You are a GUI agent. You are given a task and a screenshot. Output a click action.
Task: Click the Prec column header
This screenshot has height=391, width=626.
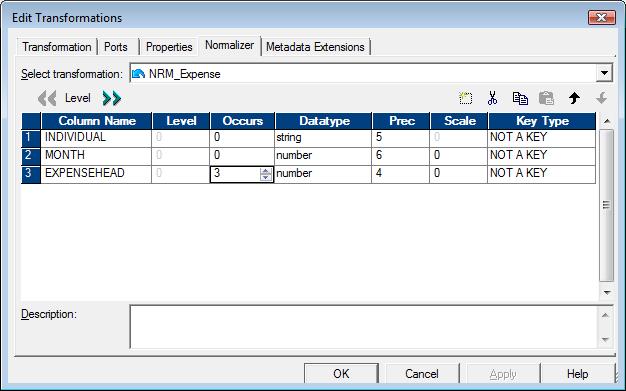click(401, 121)
